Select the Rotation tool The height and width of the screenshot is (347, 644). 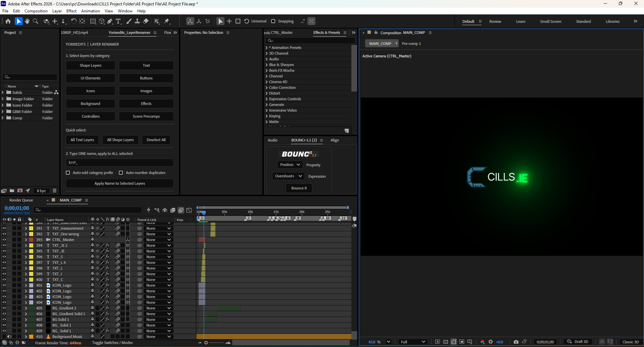(x=73, y=21)
